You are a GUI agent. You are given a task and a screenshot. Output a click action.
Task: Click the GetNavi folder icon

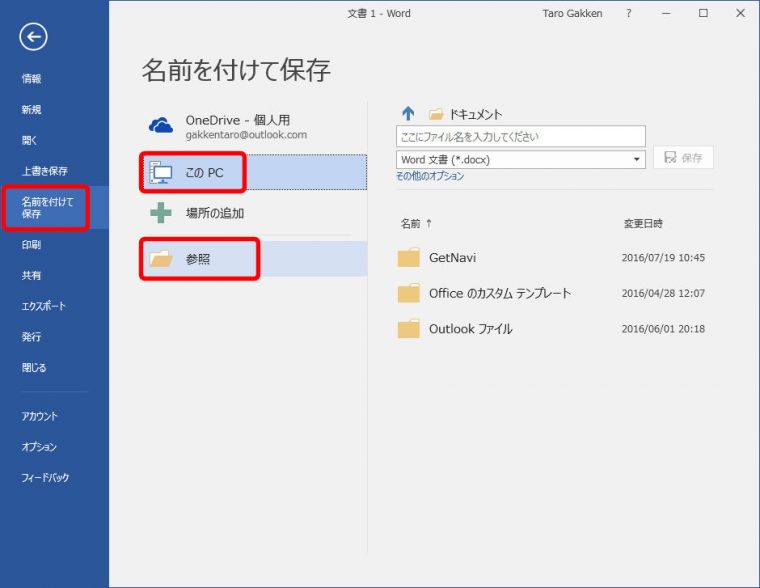[x=409, y=257]
